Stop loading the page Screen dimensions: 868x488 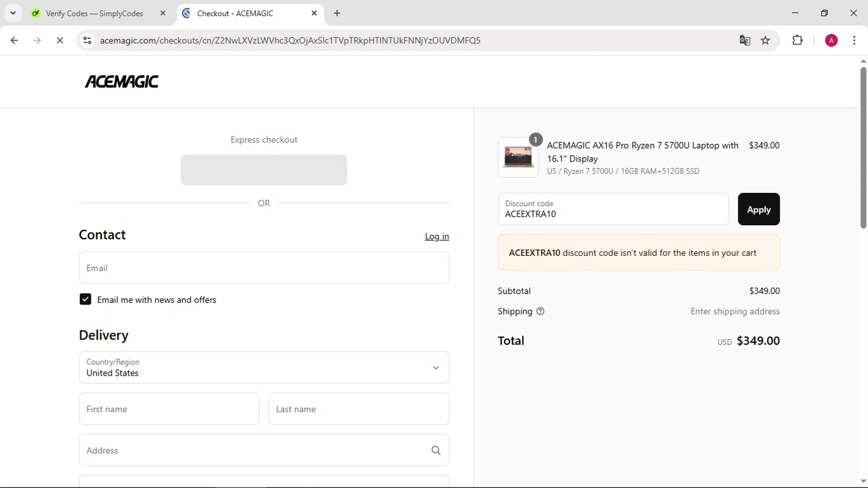point(60,41)
